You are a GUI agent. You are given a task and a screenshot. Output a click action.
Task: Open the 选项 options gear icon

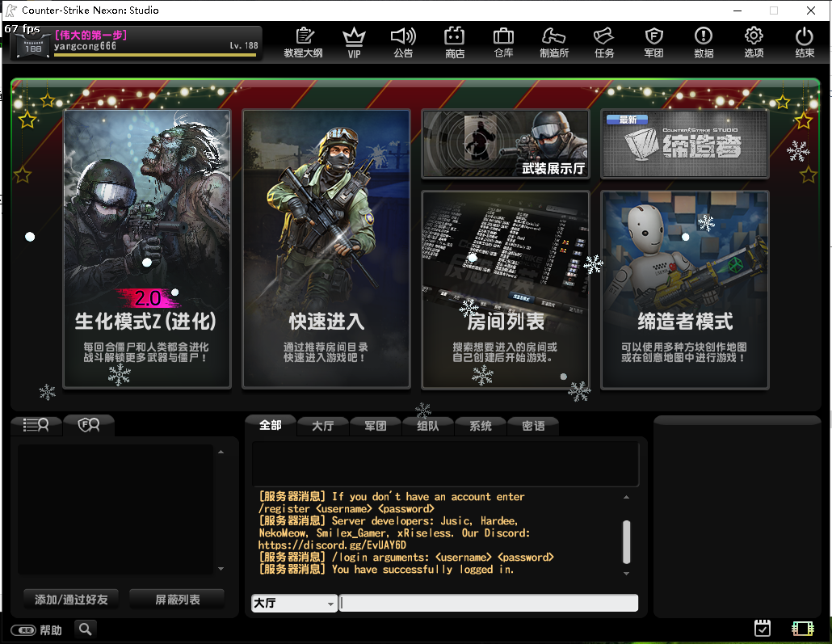[754, 43]
